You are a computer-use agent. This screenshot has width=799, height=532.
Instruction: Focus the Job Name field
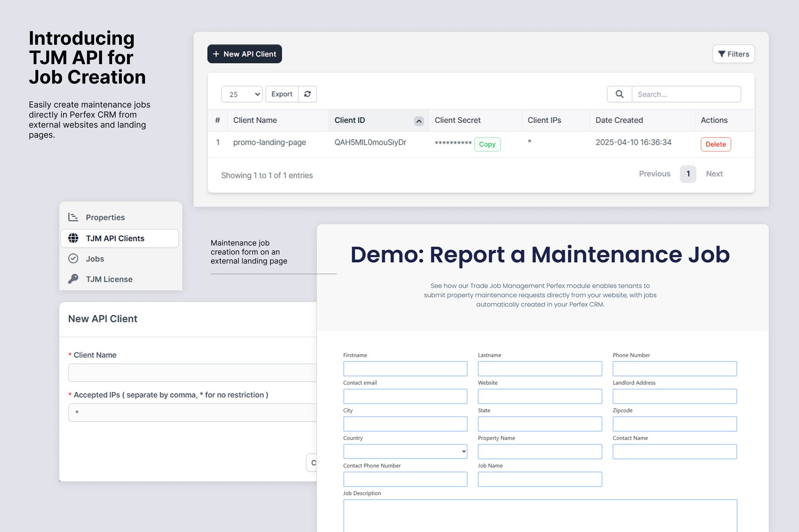[x=540, y=479]
